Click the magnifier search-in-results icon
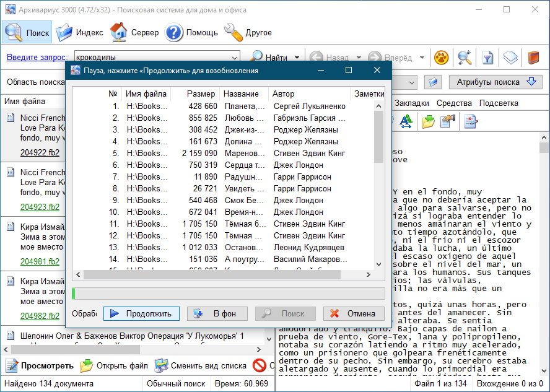The image size is (550, 392). coord(465,58)
